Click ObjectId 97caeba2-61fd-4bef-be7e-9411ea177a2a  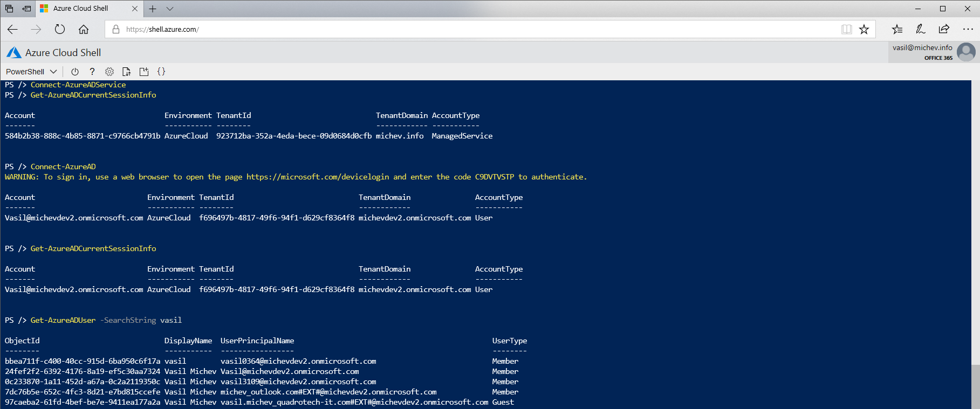click(x=83, y=402)
